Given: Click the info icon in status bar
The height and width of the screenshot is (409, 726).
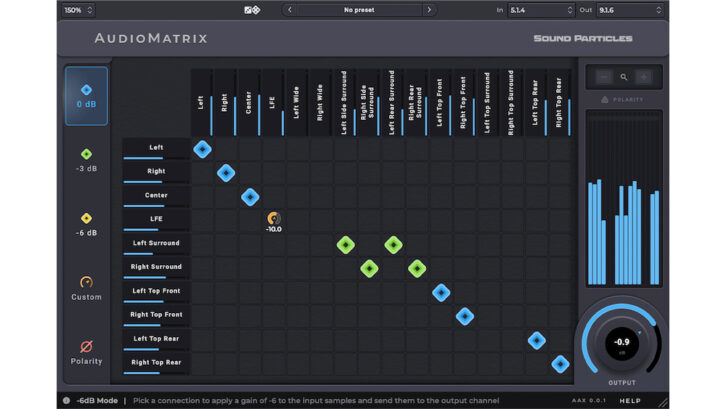Looking at the screenshot, I should click(x=66, y=401).
